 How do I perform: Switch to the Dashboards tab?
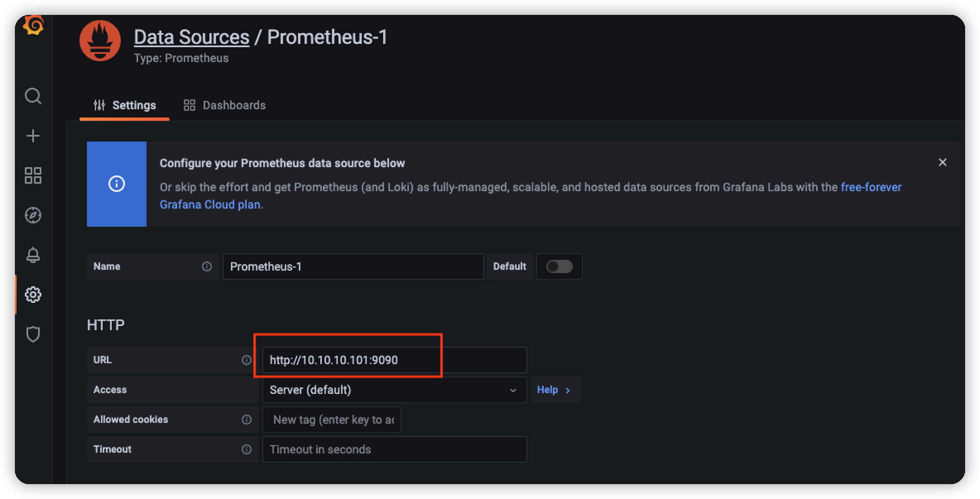225,105
